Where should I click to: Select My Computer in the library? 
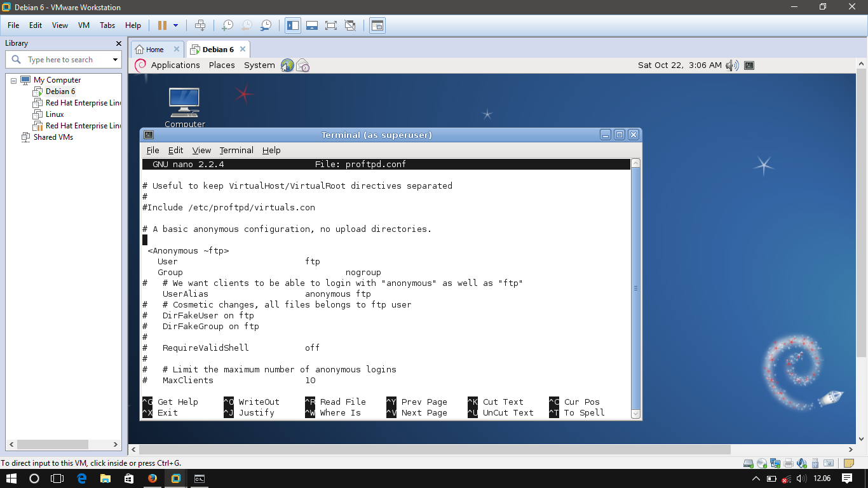tap(57, 80)
